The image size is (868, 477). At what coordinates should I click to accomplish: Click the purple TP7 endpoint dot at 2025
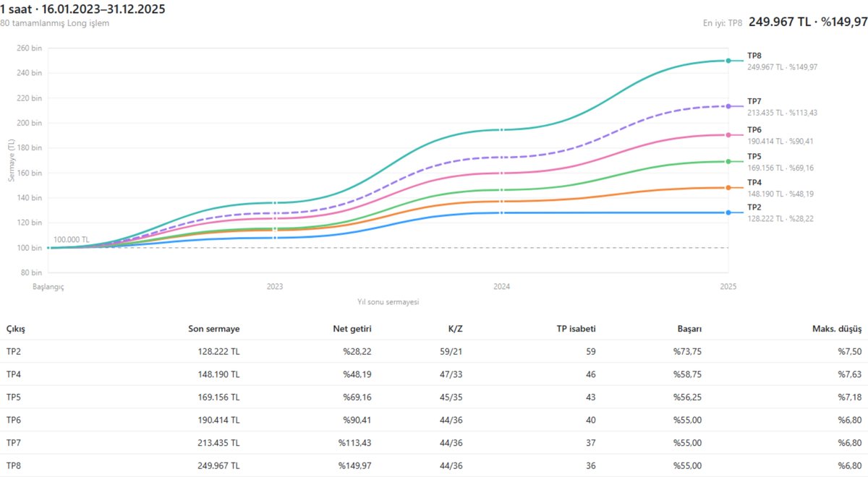(x=728, y=106)
